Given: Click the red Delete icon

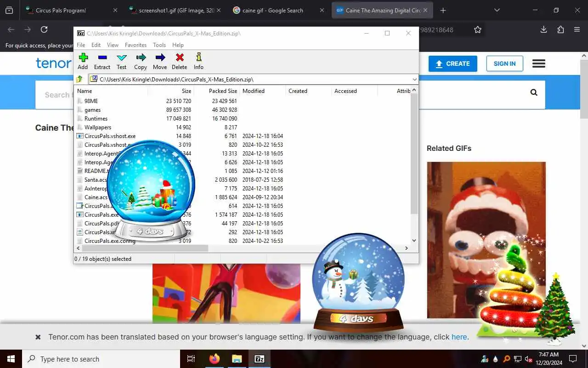Looking at the screenshot, I should (180, 61).
